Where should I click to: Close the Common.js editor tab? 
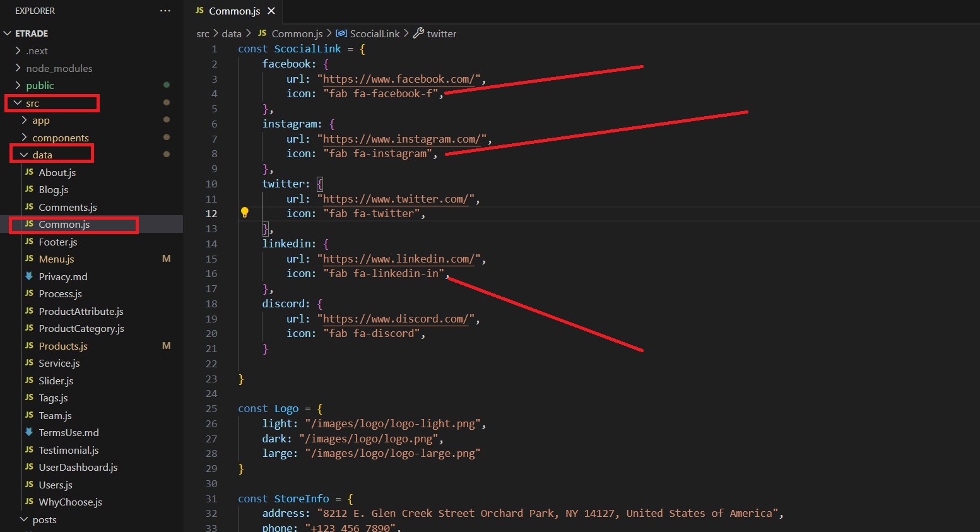[x=271, y=11]
